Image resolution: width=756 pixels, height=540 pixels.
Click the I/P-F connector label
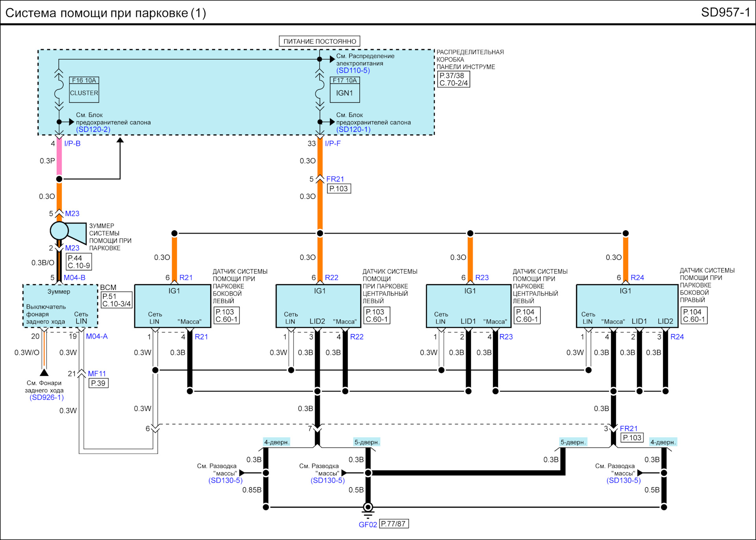pyautogui.click(x=333, y=144)
